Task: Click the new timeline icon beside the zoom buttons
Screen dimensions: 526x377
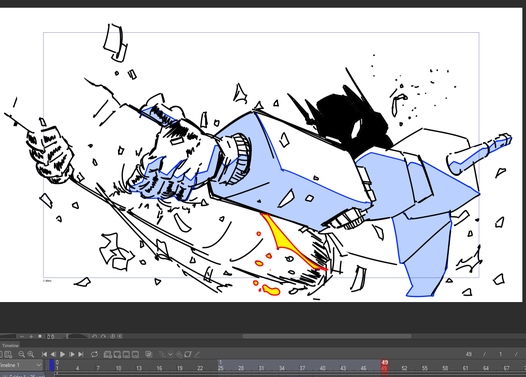Action: point(8,354)
